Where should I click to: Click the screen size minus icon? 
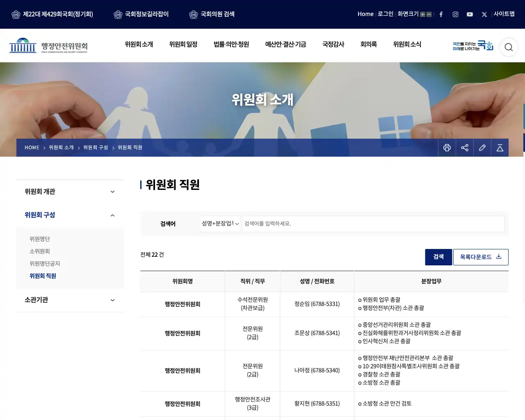tap(429, 14)
